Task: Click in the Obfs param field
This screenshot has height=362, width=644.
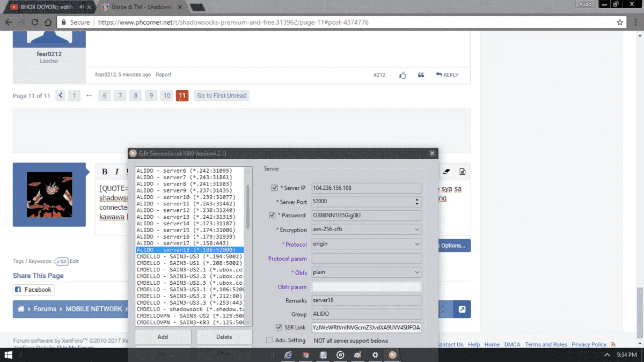Action: coord(367,287)
